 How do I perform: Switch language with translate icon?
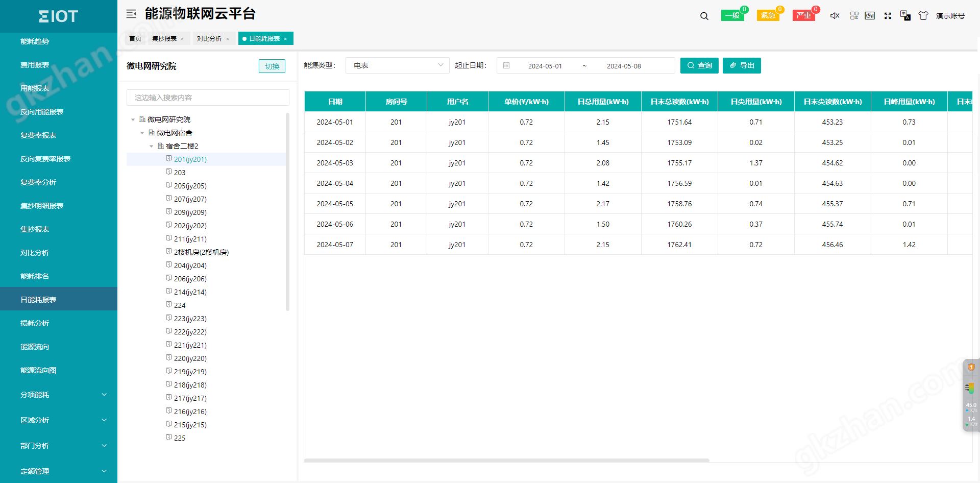(x=905, y=16)
